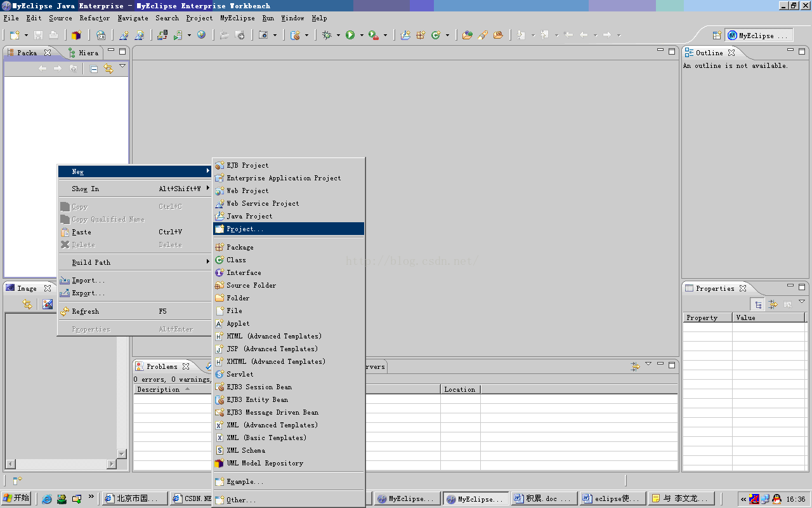Select the Problems tab
The height and width of the screenshot is (508, 812).
162,366
